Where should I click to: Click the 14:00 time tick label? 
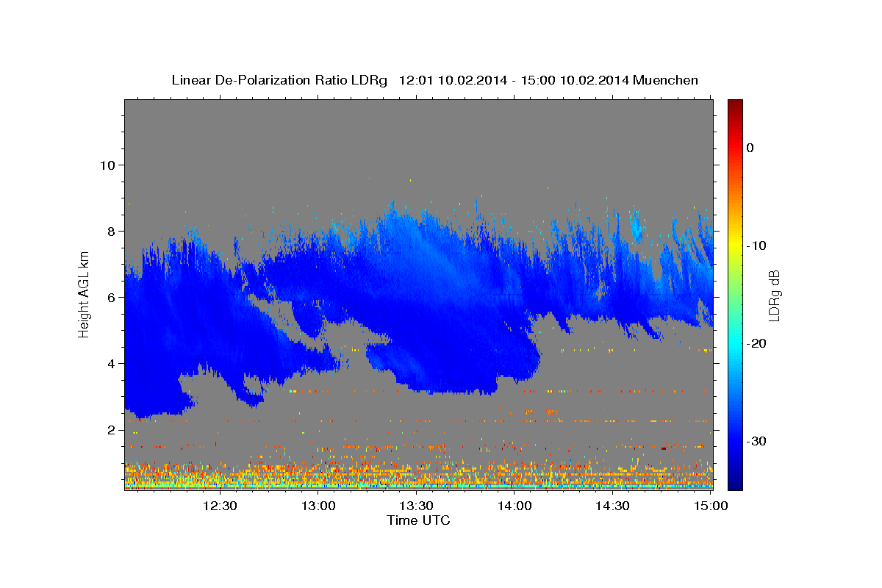[514, 506]
